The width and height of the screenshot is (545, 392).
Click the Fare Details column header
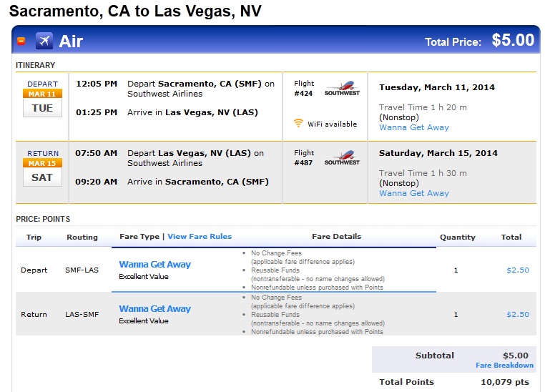pos(336,237)
